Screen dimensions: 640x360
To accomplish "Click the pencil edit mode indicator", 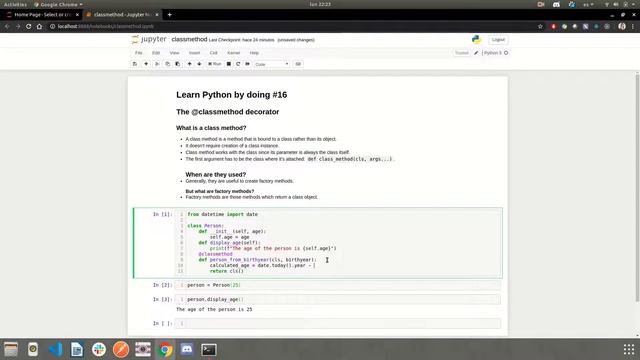I will [476, 53].
